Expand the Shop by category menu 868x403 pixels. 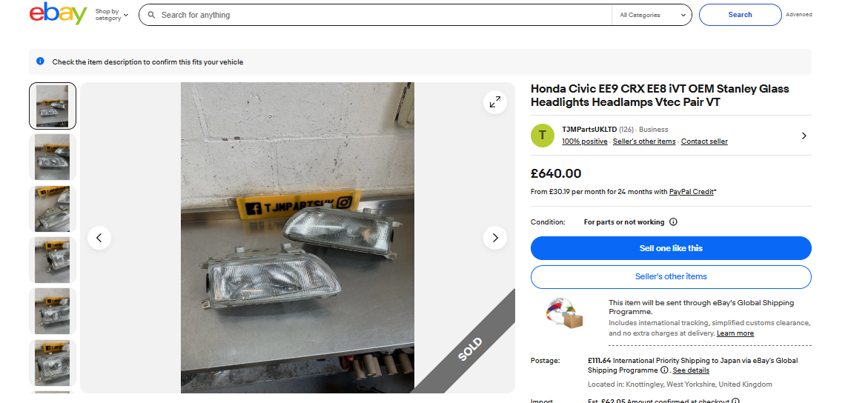pyautogui.click(x=111, y=15)
